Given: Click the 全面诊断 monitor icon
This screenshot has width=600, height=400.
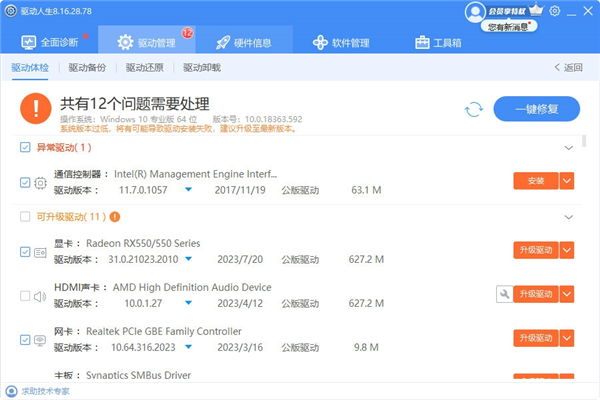Looking at the screenshot, I should coord(29,42).
